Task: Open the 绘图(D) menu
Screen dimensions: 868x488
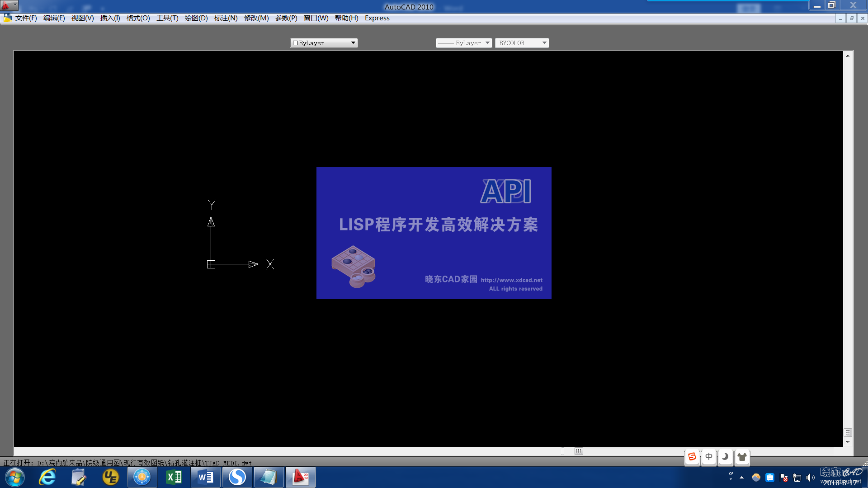Action: 196,18
